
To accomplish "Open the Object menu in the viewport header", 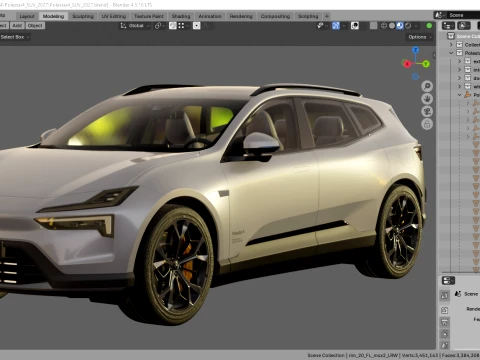I will 35,26.
